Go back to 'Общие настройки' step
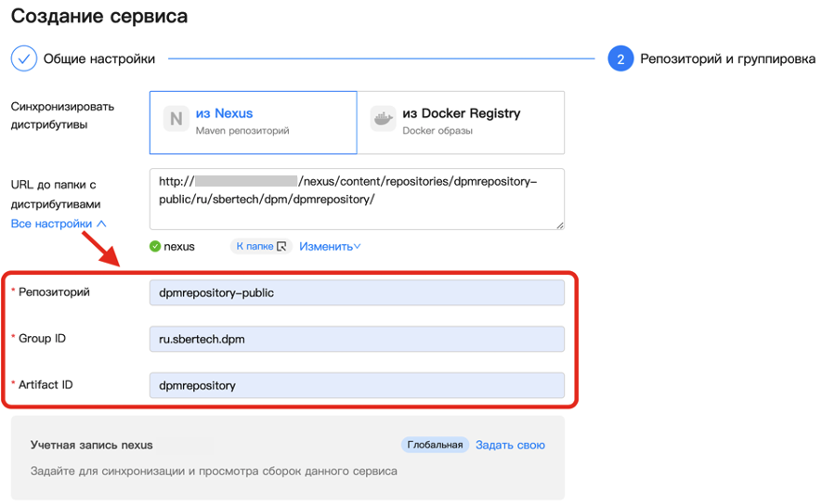822x504 pixels. [98, 58]
